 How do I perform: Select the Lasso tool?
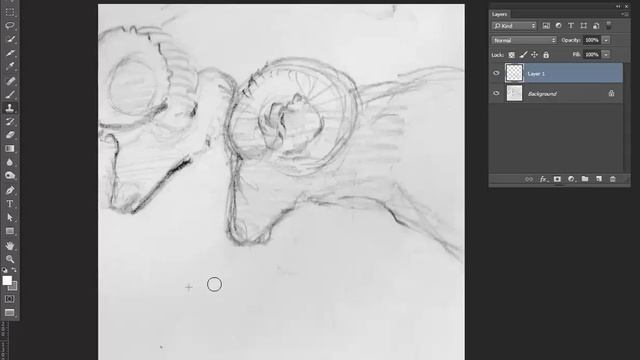(10, 25)
